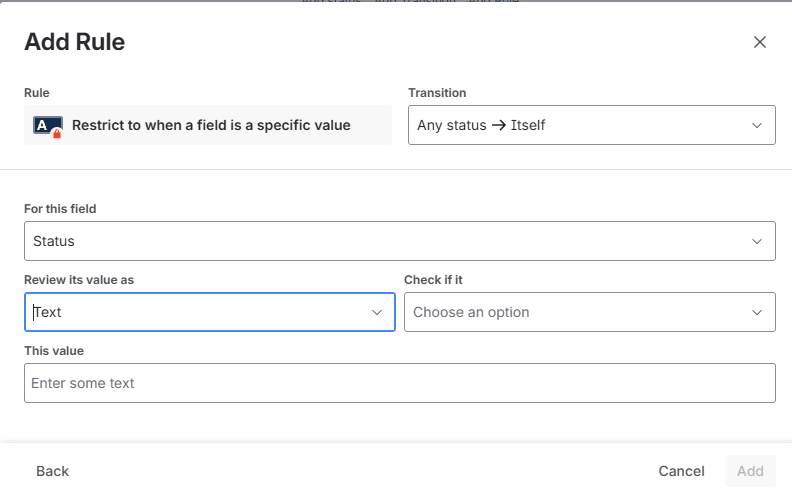Click the Transition dropdown chevron arrow
Screen dimensions: 792x497
click(757, 125)
